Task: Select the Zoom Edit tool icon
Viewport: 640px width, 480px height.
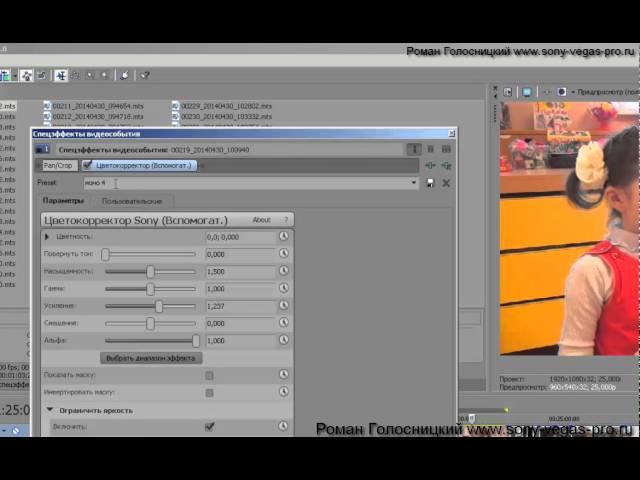Action: click(x=104, y=76)
